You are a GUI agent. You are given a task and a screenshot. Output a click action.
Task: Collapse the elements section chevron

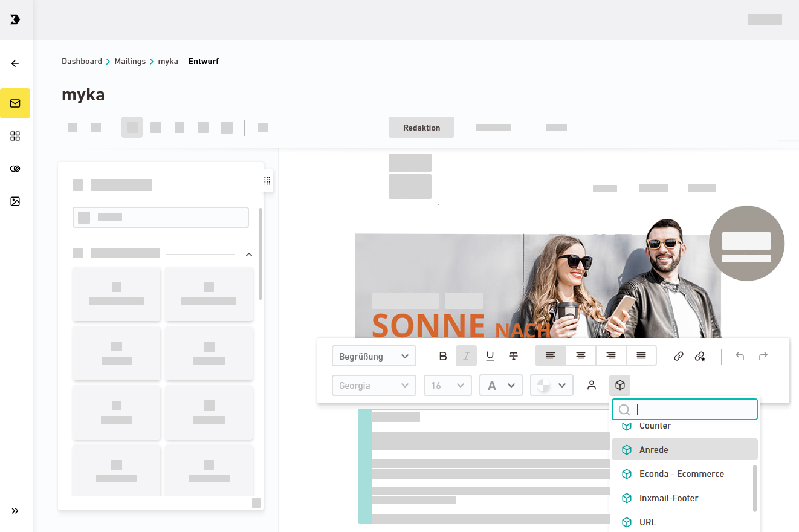[249, 255]
